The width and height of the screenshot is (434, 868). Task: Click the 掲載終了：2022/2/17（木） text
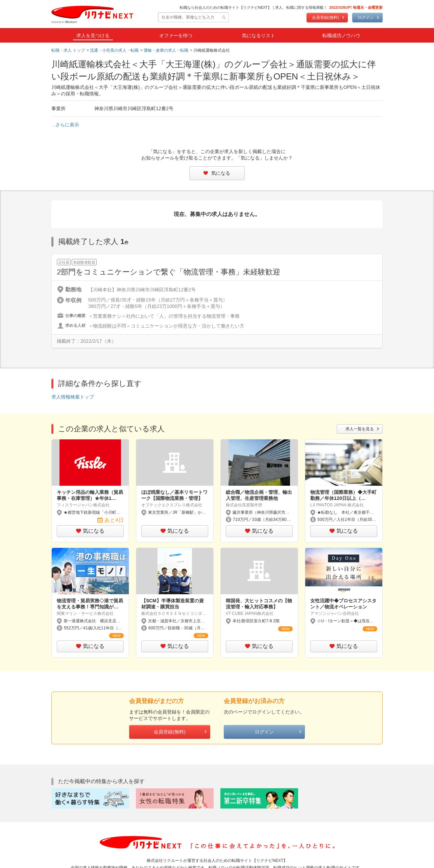86,341
